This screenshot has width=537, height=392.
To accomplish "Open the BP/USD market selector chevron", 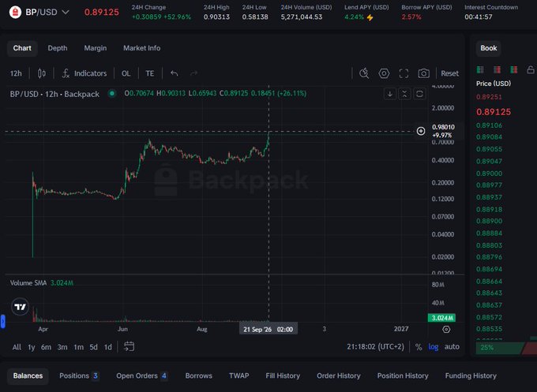I will tap(66, 13).
